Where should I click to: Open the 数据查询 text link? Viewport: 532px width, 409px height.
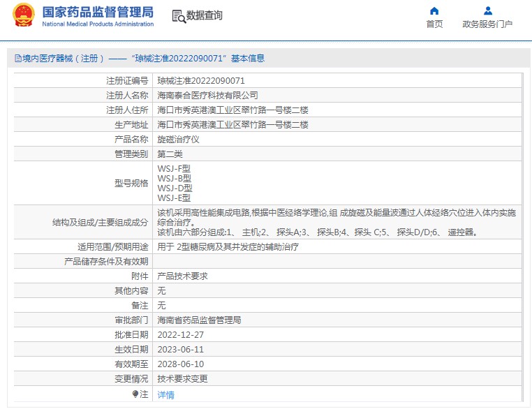(x=205, y=15)
